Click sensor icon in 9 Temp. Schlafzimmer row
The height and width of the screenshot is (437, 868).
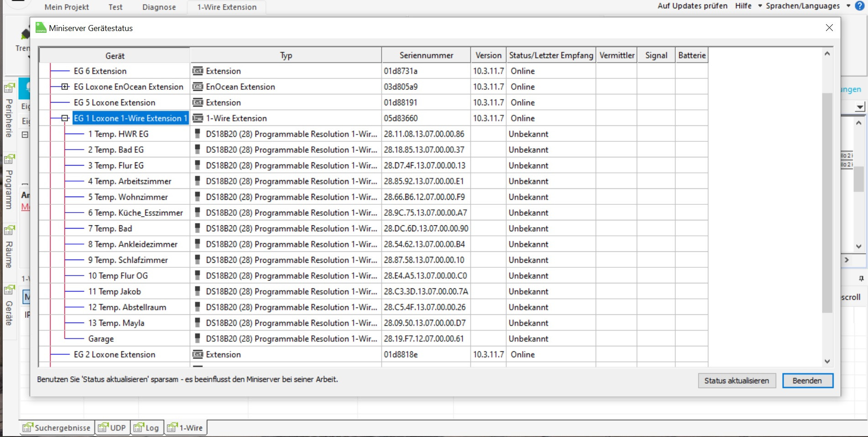tap(198, 260)
